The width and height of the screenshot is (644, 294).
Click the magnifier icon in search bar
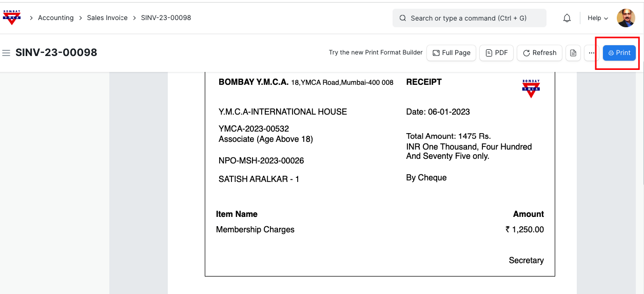click(x=403, y=18)
